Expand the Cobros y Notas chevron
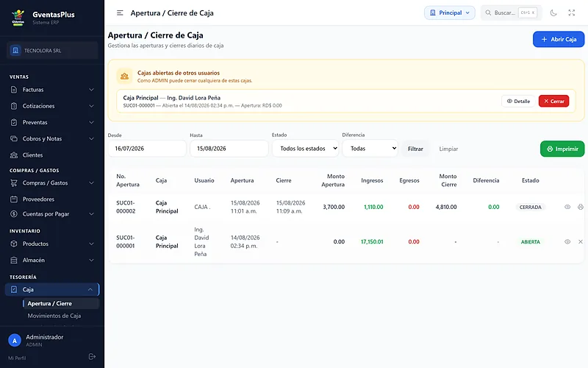The height and width of the screenshot is (368, 588). pyautogui.click(x=91, y=138)
